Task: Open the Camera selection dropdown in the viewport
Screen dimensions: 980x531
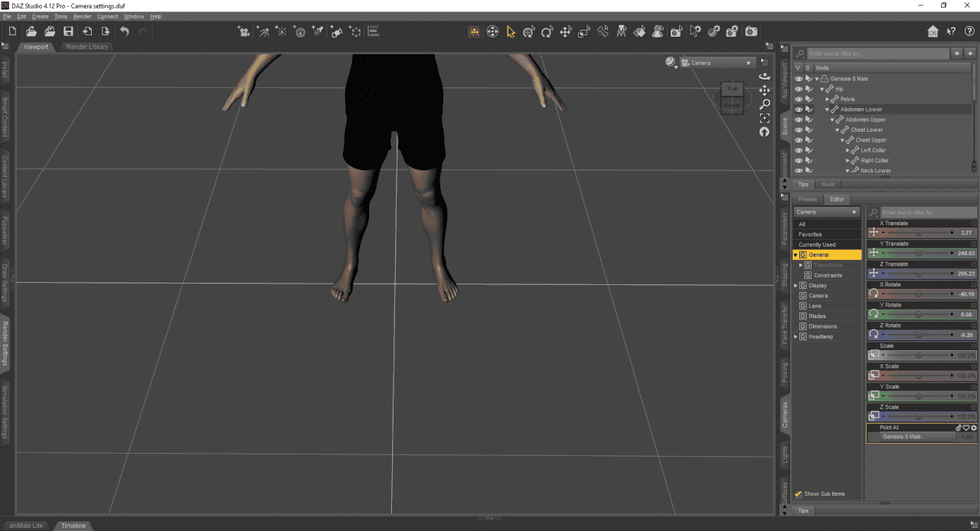Action: coord(716,63)
